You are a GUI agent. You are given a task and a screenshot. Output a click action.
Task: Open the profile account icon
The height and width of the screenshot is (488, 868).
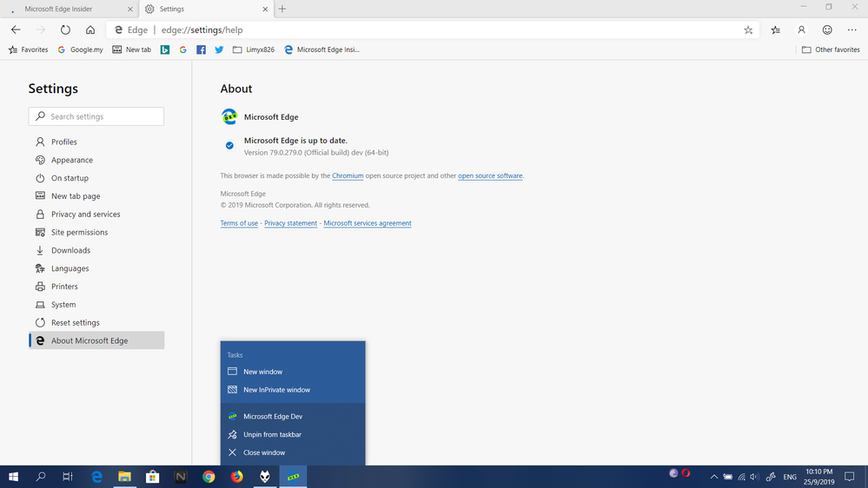(801, 30)
